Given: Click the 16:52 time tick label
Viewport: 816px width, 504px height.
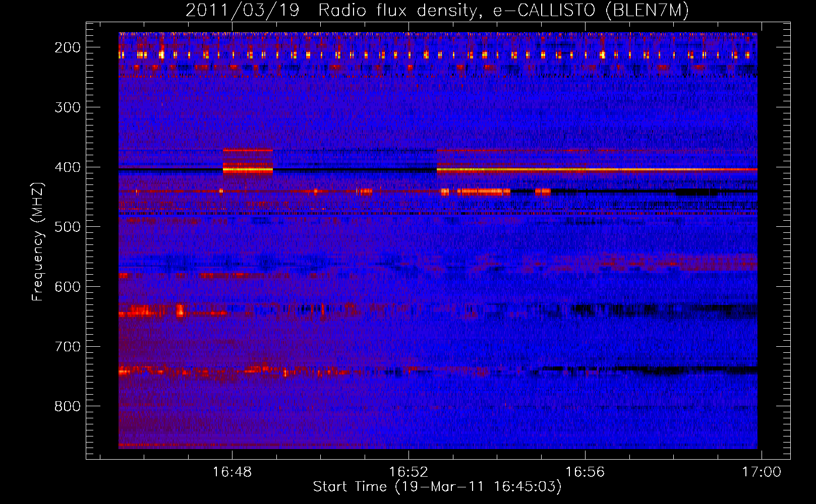Looking at the screenshot, I should coord(409,472).
